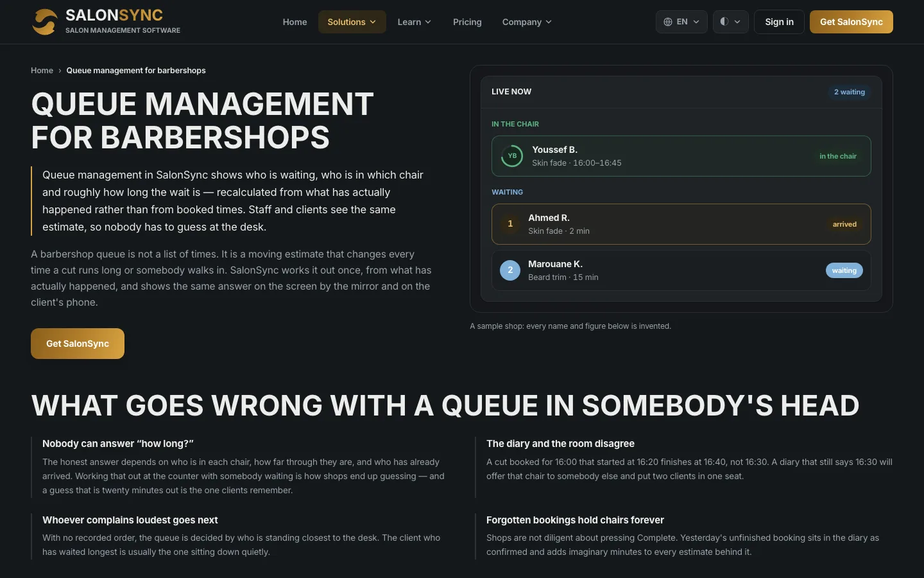Click the sample shop disclaimer caption
Image resolution: width=924 pixels, height=578 pixels.
(570, 326)
